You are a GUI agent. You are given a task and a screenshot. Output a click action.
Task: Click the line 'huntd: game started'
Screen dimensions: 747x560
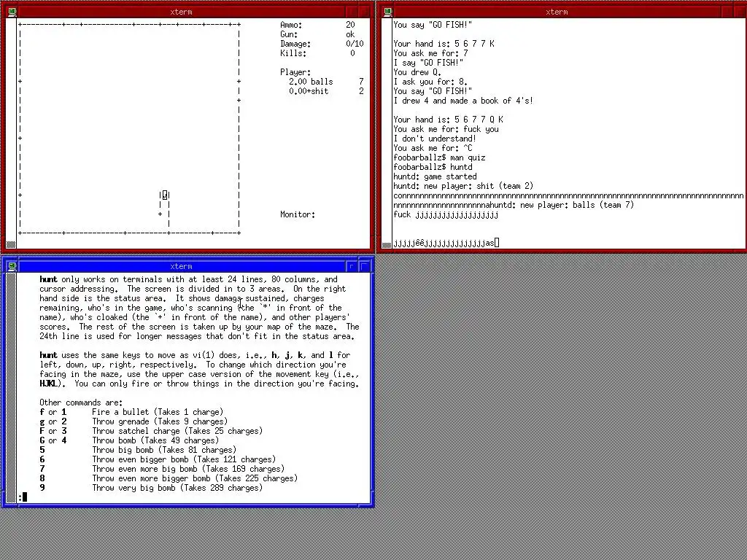(435, 176)
